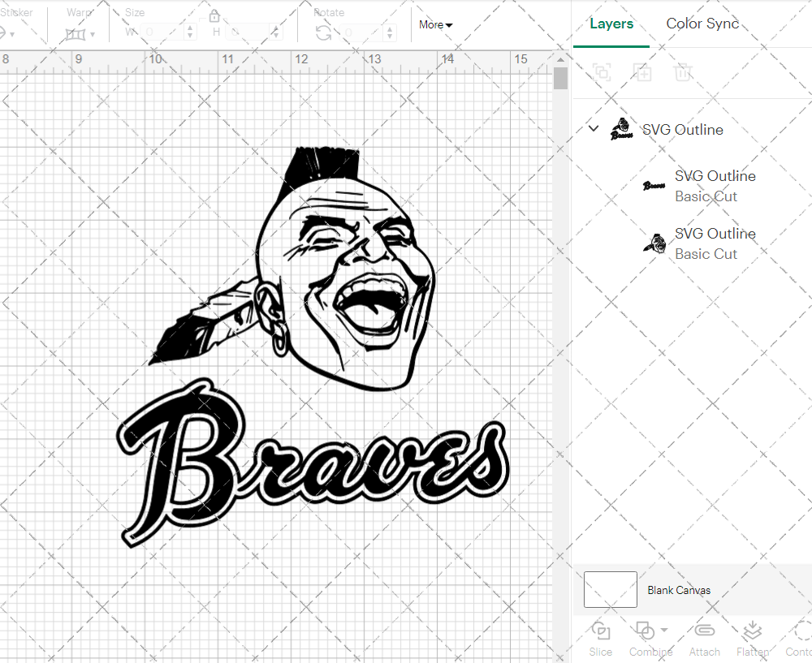
Task: Switch to the Color Sync tab
Action: tap(702, 24)
